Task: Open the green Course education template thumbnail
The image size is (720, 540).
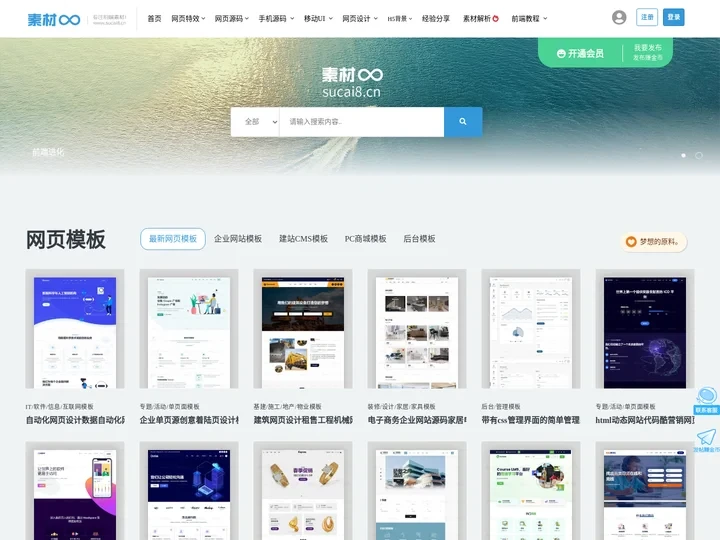Action: 531,491
